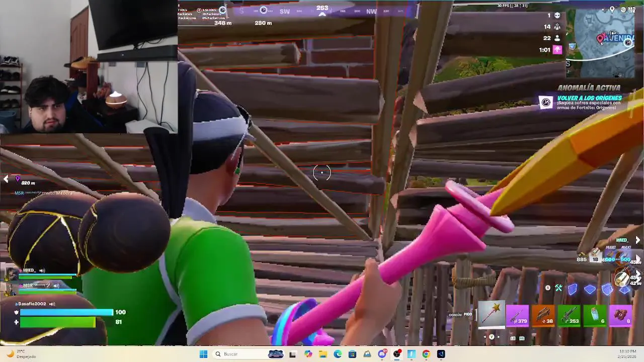Open Microsoft Edge from taskbar
The image size is (644, 362).
pyautogui.click(x=338, y=354)
